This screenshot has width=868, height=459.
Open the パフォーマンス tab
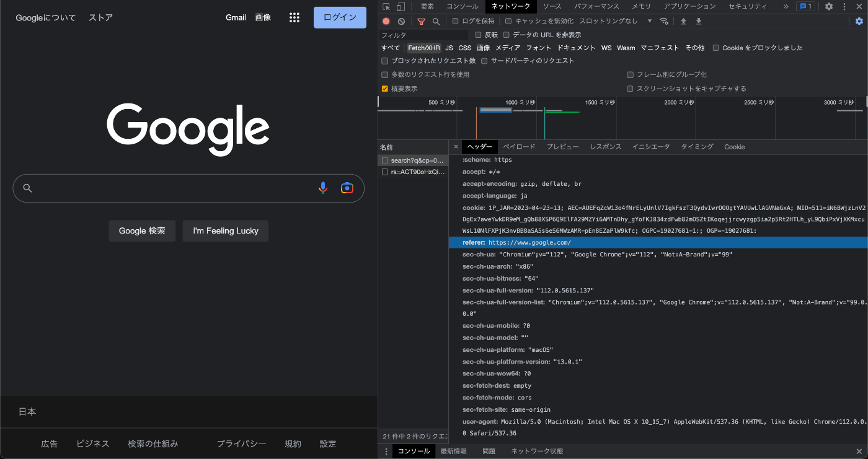tap(596, 6)
